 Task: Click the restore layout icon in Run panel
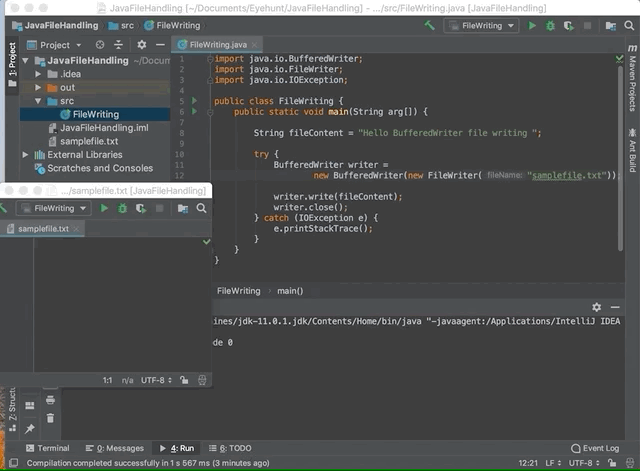click(x=30, y=405)
